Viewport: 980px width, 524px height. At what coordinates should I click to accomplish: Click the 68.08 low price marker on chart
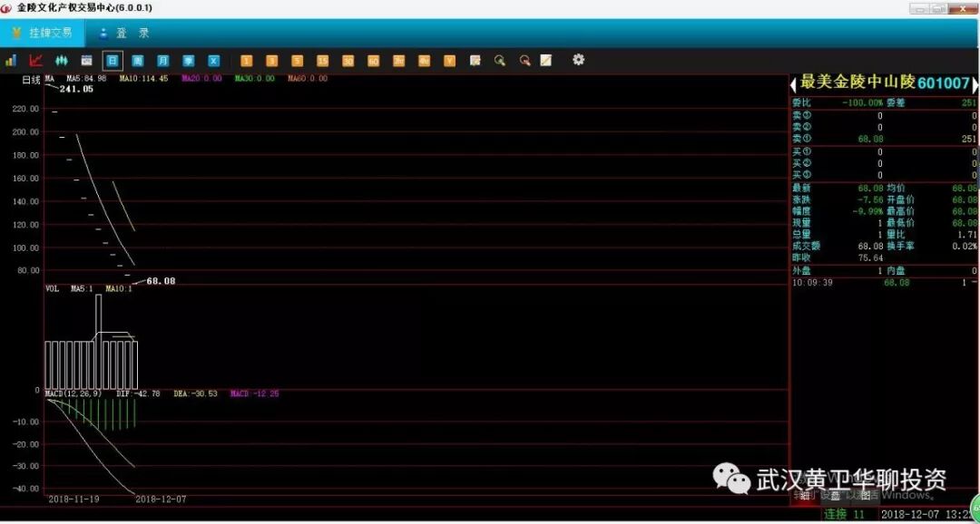pyautogui.click(x=162, y=281)
